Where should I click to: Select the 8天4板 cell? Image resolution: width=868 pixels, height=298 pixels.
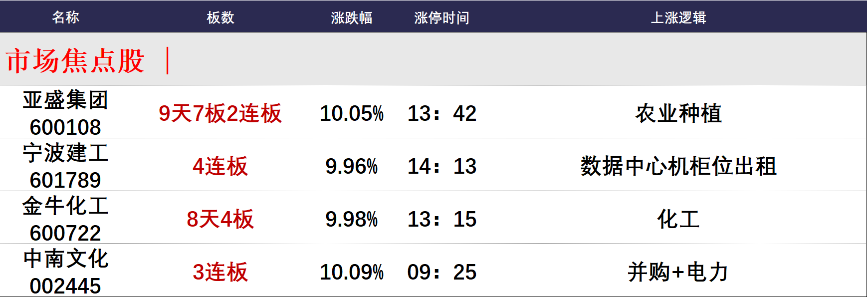pos(220,219)
